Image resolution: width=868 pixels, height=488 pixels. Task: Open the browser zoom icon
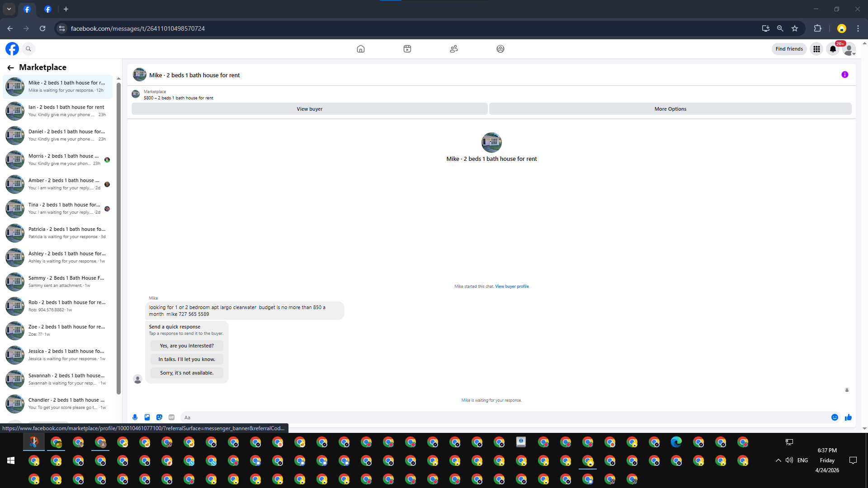point(780,28)
